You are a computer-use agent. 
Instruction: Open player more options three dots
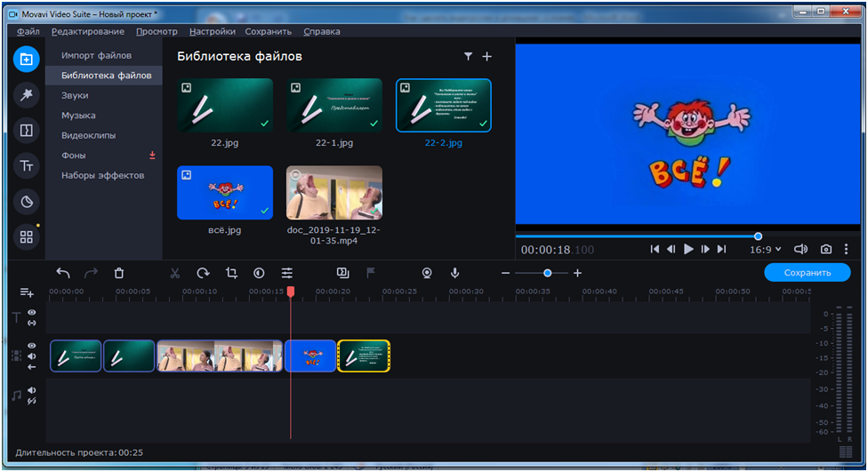[847, 249]
